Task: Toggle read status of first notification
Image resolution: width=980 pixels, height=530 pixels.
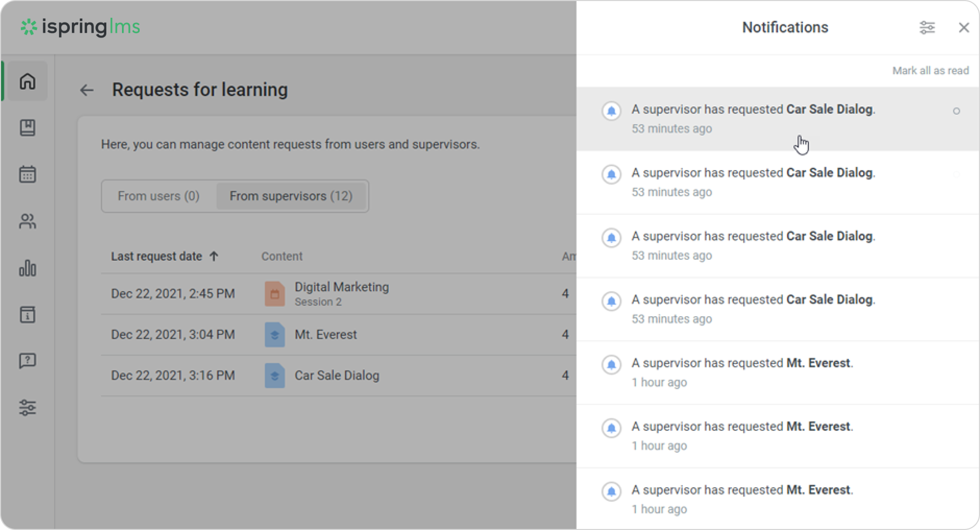Action: pyautogui.click(x=956, y=111)
